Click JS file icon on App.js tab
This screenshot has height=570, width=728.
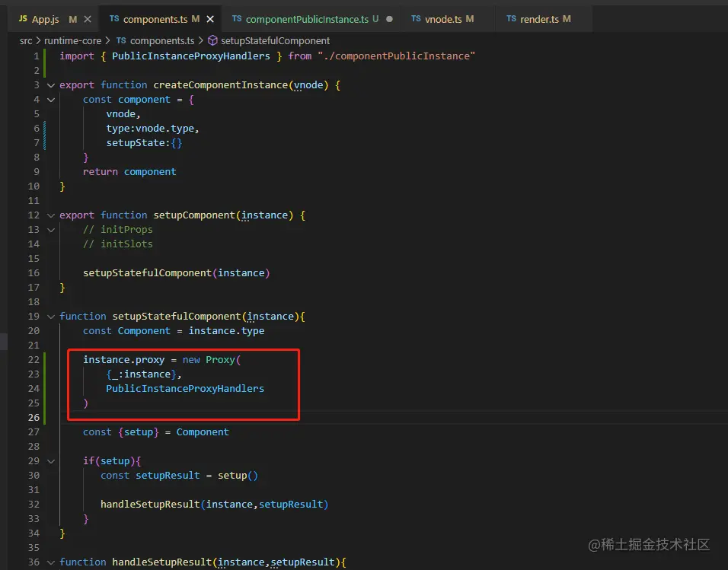[23, 18]
